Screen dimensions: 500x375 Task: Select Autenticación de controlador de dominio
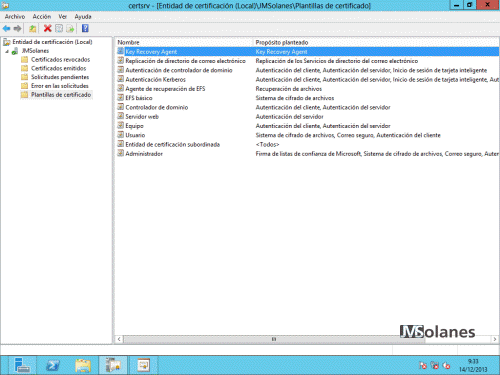(179, 70)
